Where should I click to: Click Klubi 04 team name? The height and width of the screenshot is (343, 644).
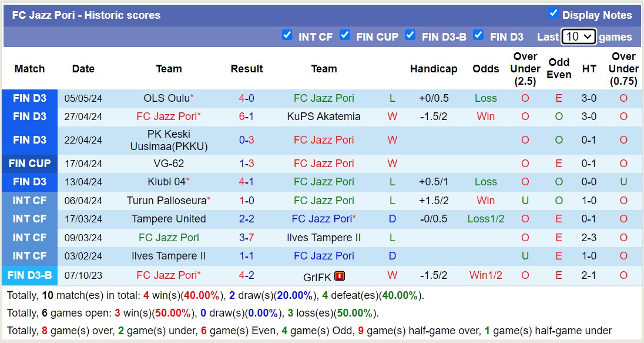click(x=166, y=182)
